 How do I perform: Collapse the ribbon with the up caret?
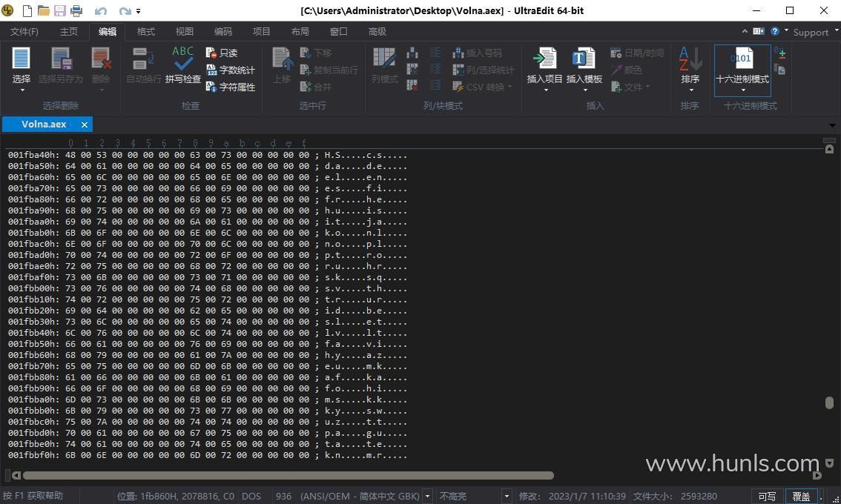(745, 32)
